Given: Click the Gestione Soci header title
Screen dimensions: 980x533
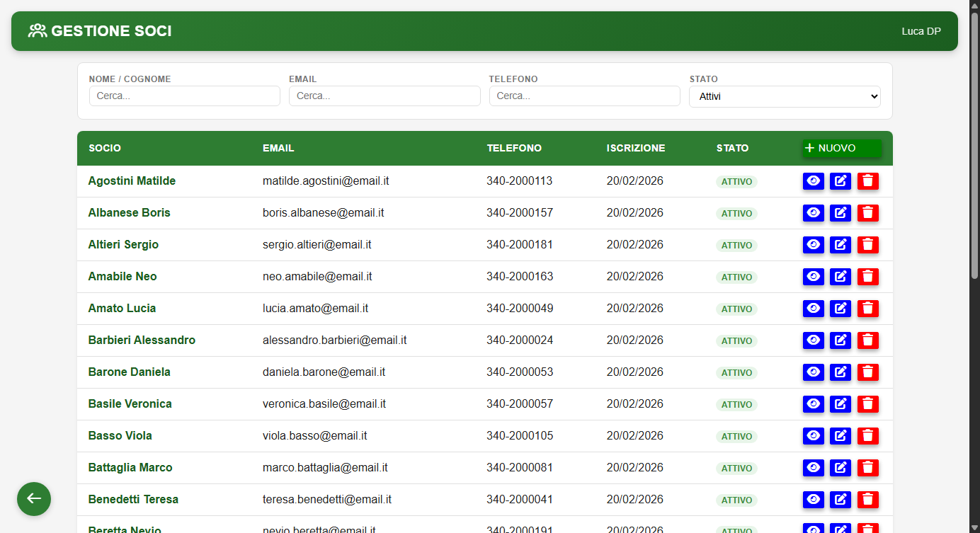Looking at the screenshot, I should point(111,31).
